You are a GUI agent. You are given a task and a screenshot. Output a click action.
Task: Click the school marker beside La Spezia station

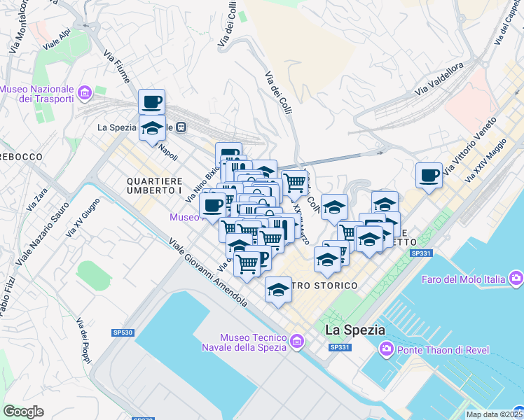152,130
